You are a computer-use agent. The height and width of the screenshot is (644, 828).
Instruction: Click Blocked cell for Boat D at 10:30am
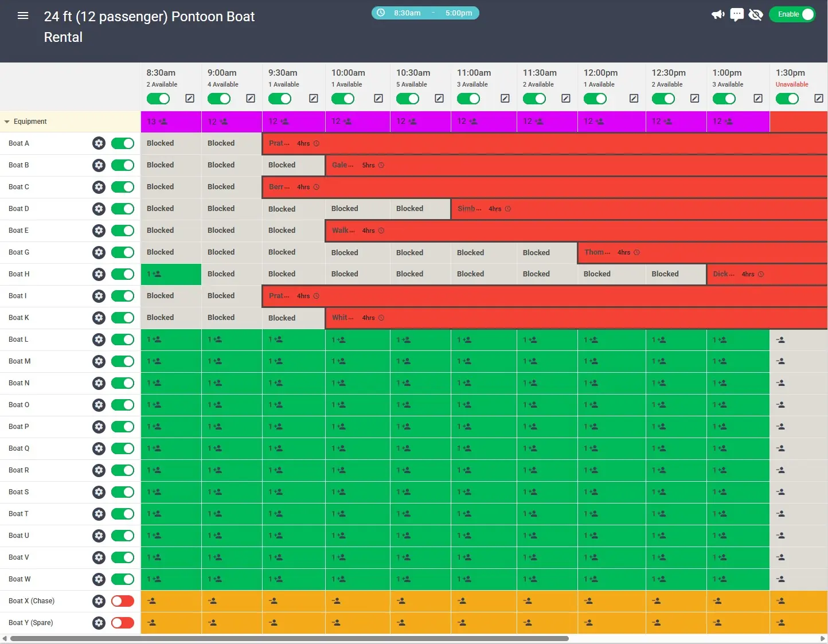click(420, 209)
